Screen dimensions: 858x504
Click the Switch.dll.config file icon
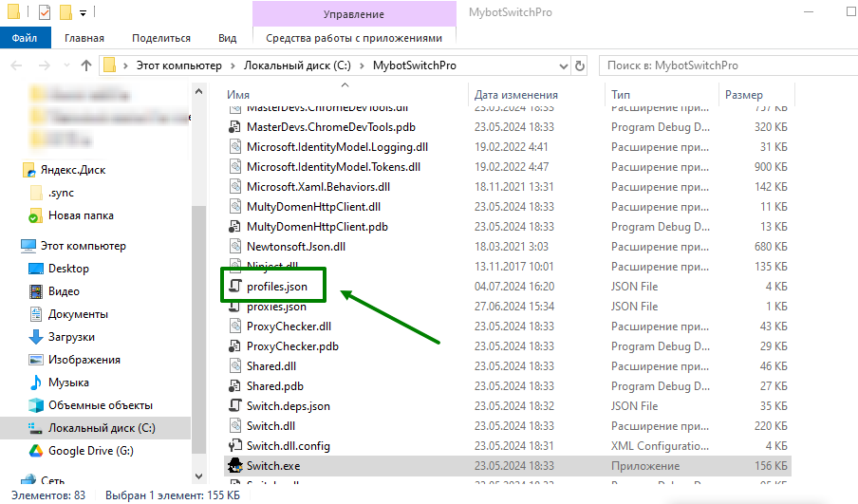234,446
